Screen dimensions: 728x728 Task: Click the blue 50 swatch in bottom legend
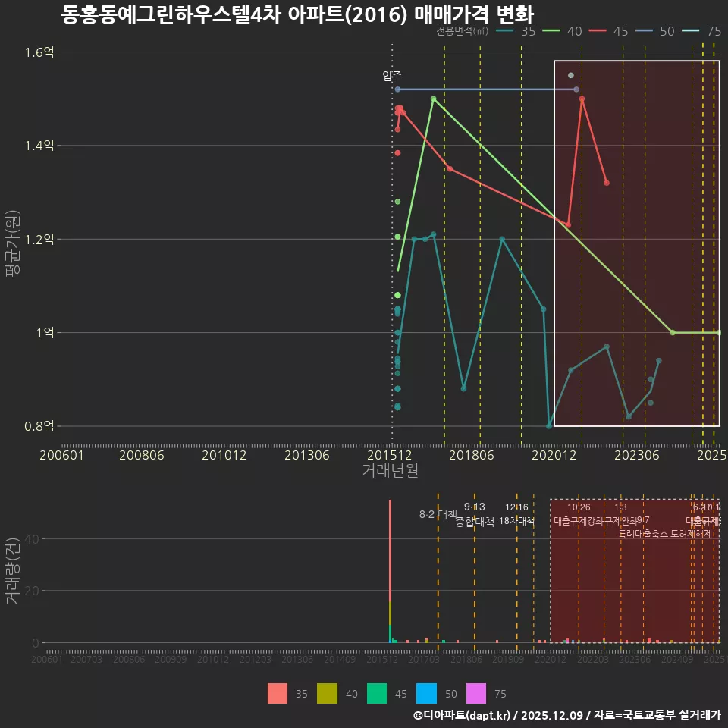click(427, 692)
